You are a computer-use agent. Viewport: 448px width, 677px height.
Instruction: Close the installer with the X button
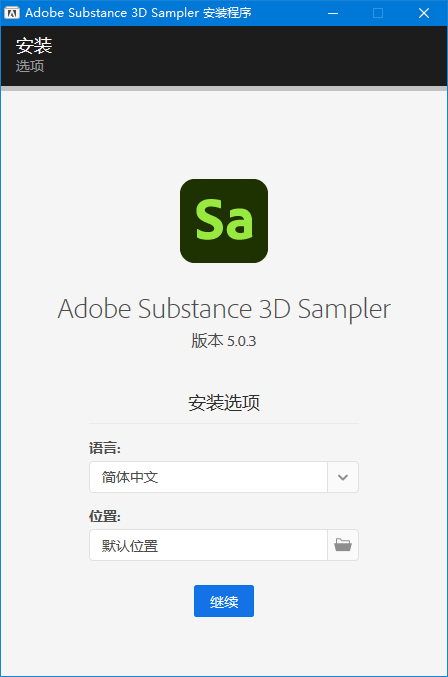[424, 13]
